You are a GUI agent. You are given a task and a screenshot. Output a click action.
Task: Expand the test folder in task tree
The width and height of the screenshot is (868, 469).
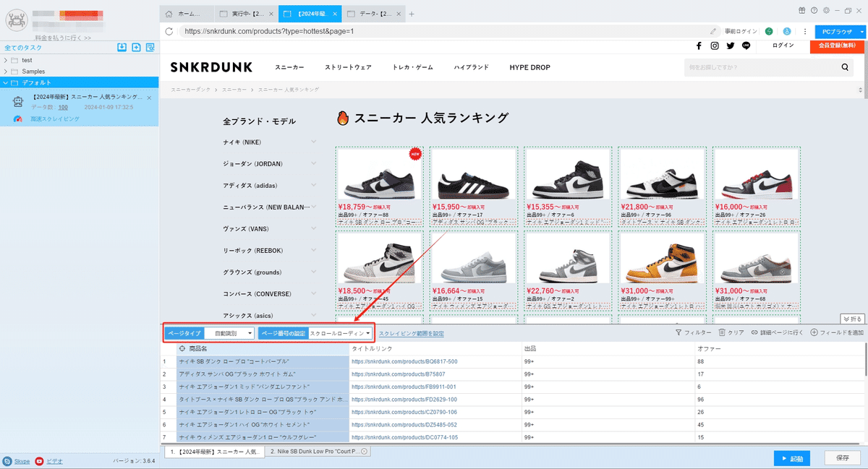tap(7, 60)
